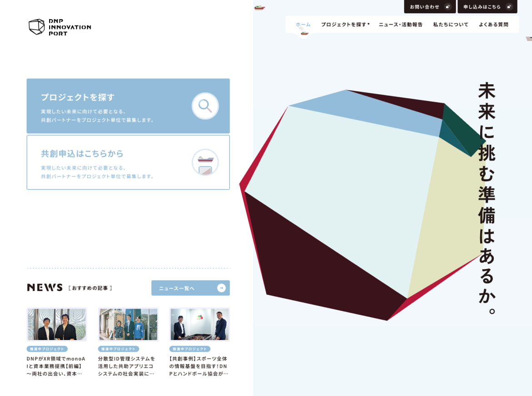Expand the プロジェクトを探す dropdown menu
The height and width of the screenshot is (396, 532).
pyautogui.click(x=345, y=25)
